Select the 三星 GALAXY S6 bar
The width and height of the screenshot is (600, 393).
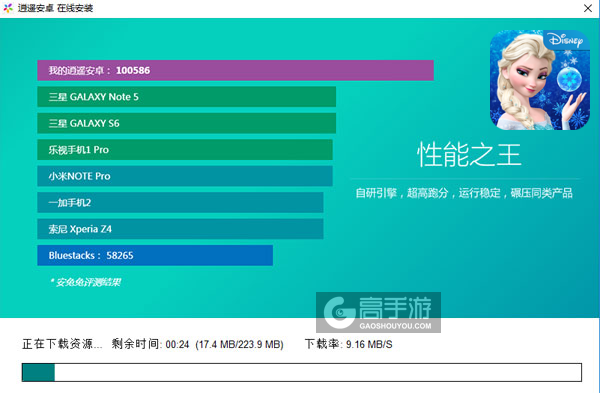coord(186,123)
